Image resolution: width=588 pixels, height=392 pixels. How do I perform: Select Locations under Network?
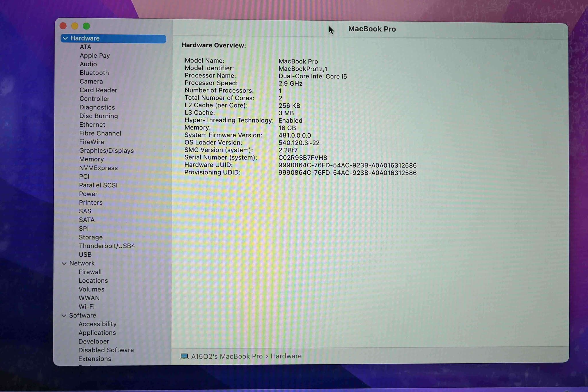click(x=93, y=281)
